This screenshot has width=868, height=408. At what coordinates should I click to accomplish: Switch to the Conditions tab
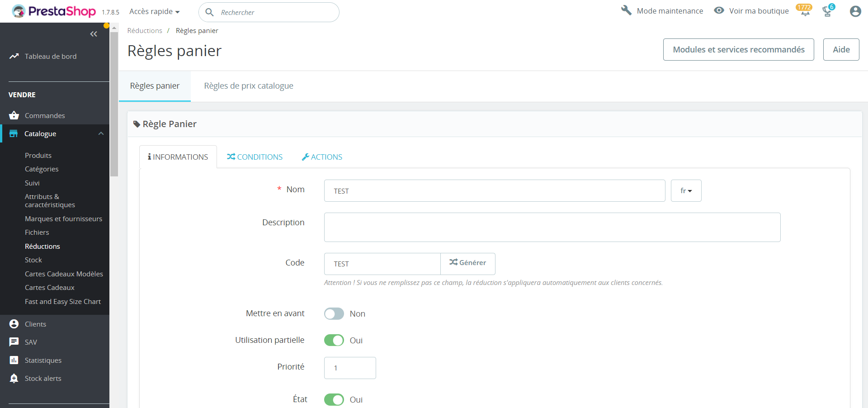coord(255,157)
